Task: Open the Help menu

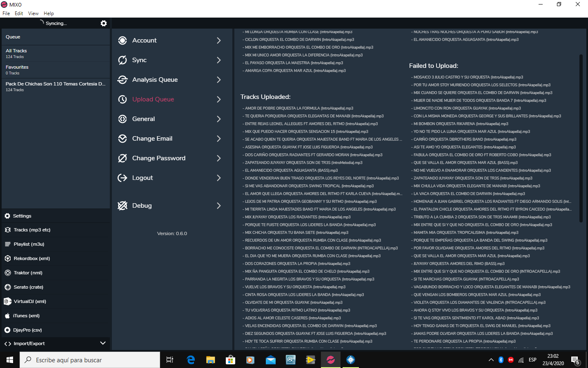Action: (49, 13)
